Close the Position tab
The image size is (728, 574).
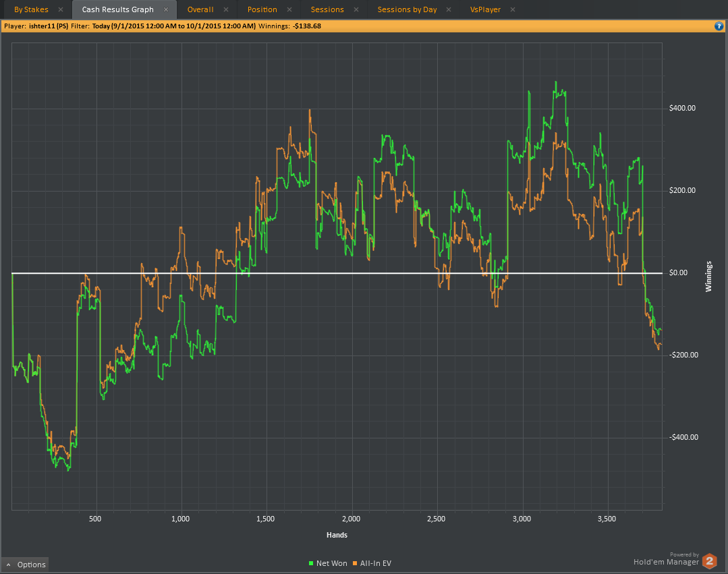point(289,9)
